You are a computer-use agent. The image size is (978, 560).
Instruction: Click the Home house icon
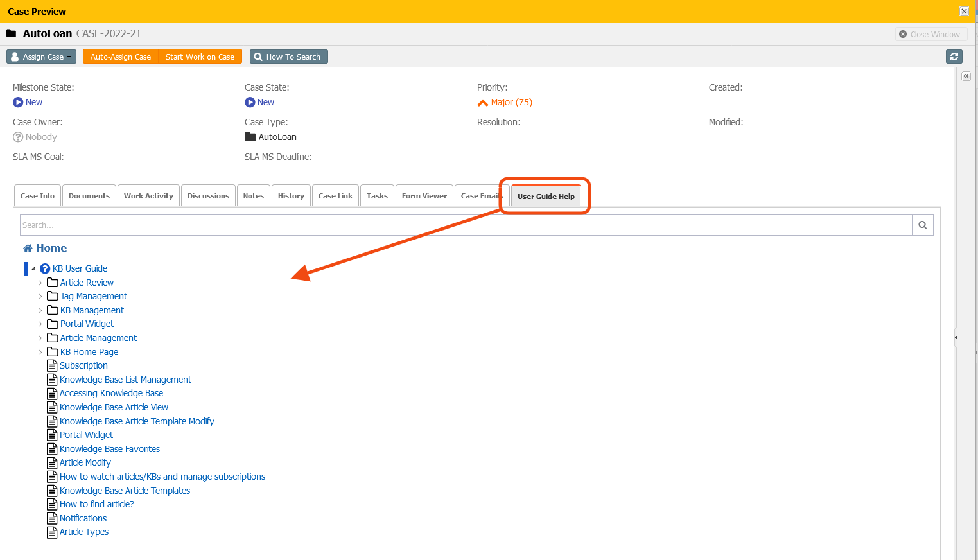[28, 249]
